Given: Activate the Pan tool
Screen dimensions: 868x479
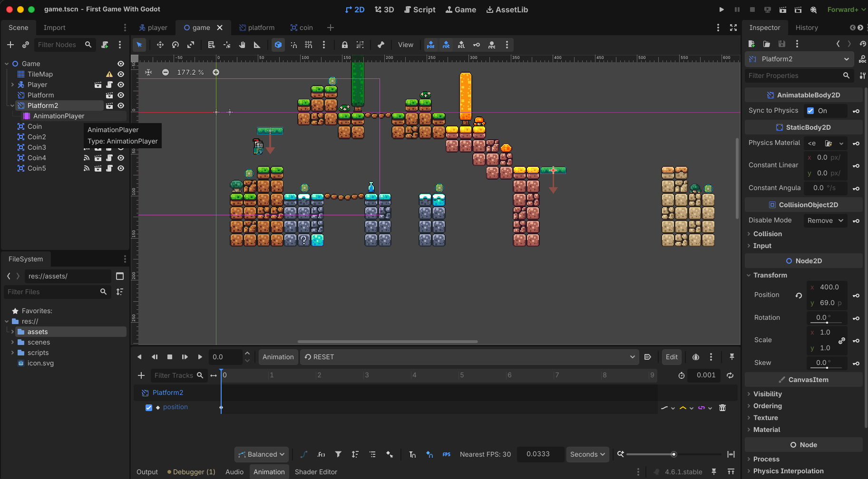Looking at the screenshot, I should tap(243, 45).
